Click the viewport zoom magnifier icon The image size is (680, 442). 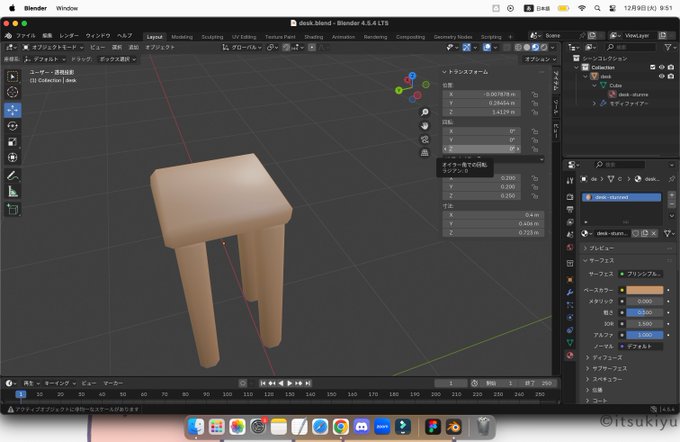[425, 112]
